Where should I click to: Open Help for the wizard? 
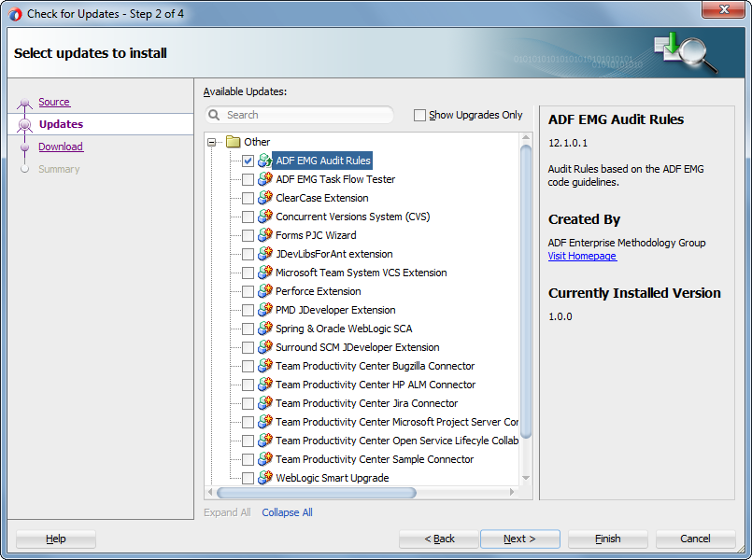point(56,539)
